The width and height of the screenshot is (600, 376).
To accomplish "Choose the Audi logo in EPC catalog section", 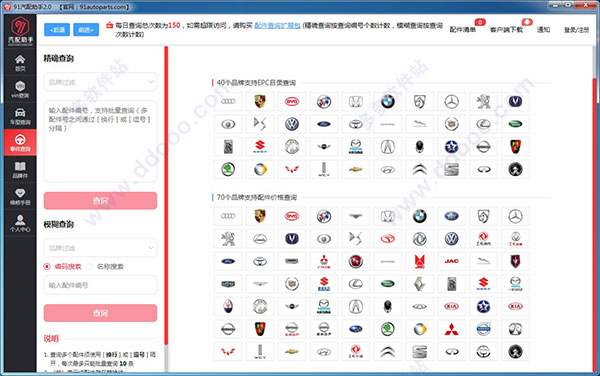I will (228, 101).
